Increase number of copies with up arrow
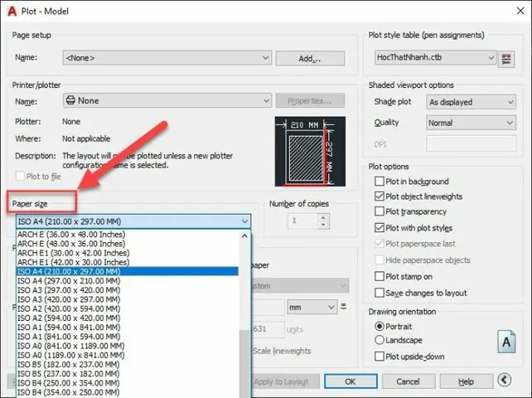The image size is (532, 398). tap(323, 217)
